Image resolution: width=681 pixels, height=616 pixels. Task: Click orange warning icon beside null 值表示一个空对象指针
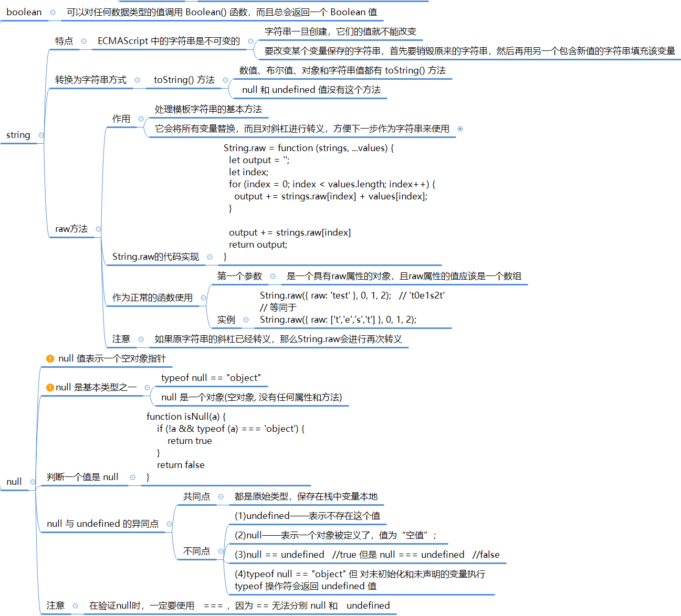[x=50, y=359]
